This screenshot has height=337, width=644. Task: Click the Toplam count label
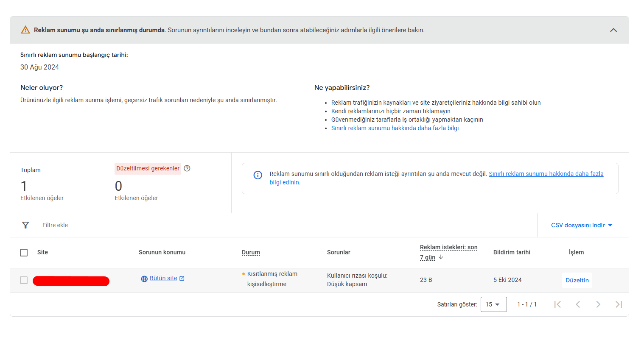(x=31, y=170)
